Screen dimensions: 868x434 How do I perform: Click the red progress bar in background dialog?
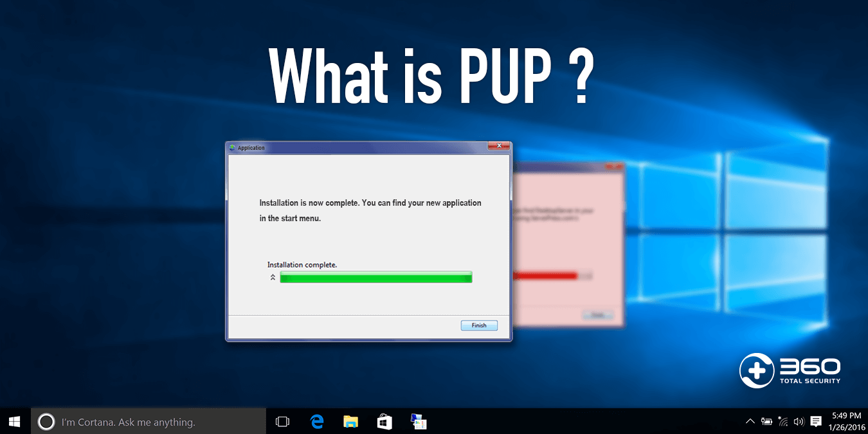pyautogui.click(x=547, y=275)
